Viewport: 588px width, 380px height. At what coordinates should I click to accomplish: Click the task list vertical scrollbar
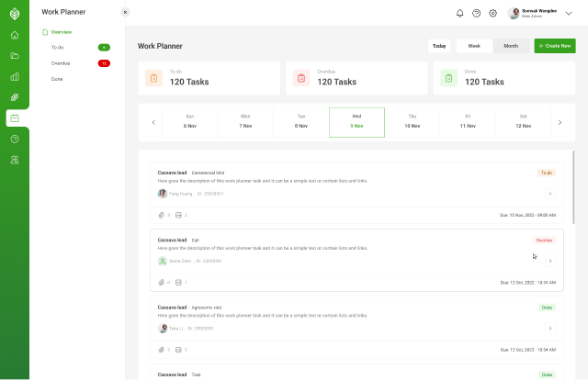click(x=573, y=187)
